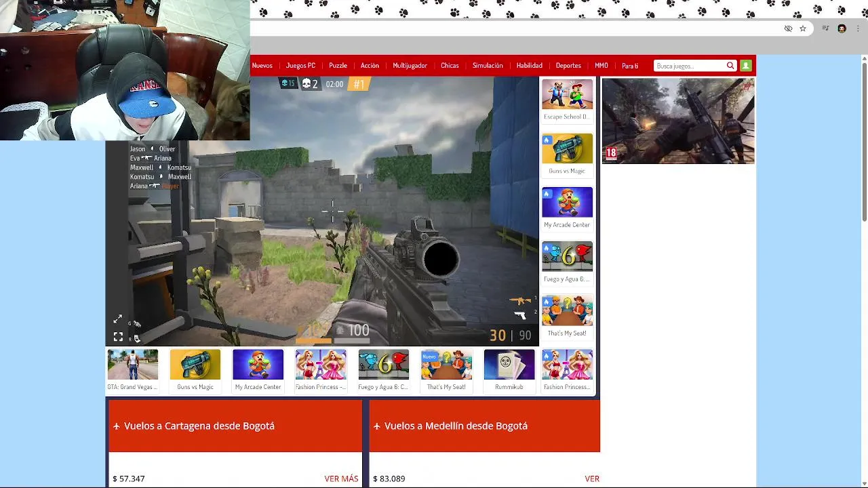Click the scrollbar up arrow
Viewport: 868px width, 488px height.
tap(864, 59)
